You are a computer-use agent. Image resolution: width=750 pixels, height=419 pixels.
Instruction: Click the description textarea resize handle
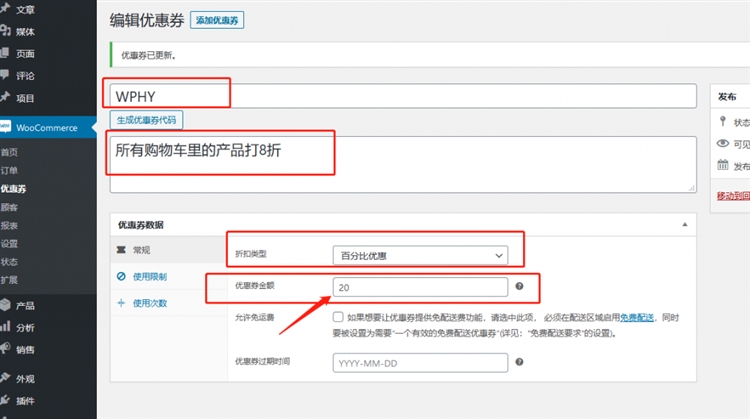tap(692, 188)
